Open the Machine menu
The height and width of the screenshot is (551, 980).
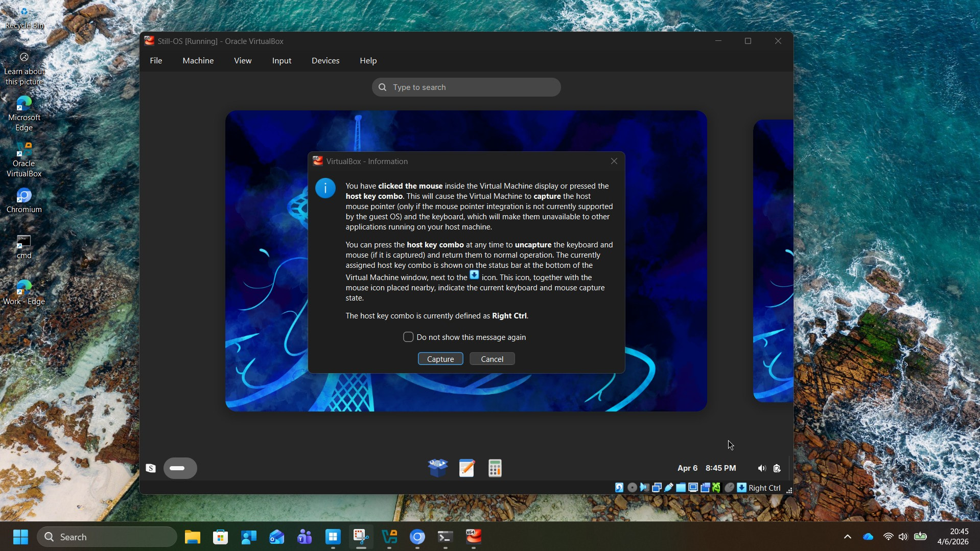(198, 61)
